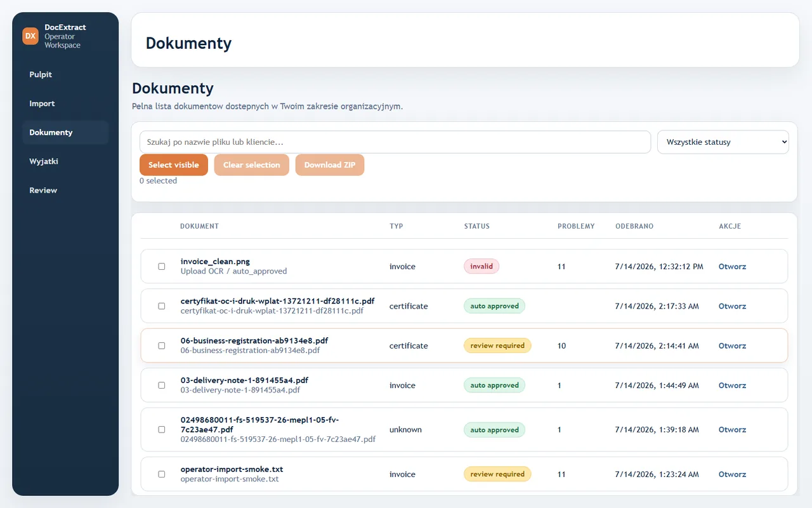Open invoice_clean.png via its Otworz link

pos(732,267)
